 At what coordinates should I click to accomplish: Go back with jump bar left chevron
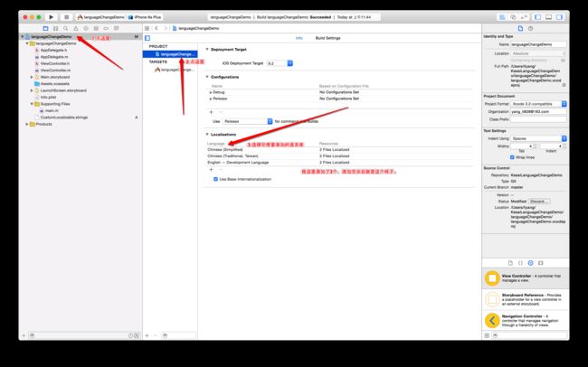click(x=156, y=29)
